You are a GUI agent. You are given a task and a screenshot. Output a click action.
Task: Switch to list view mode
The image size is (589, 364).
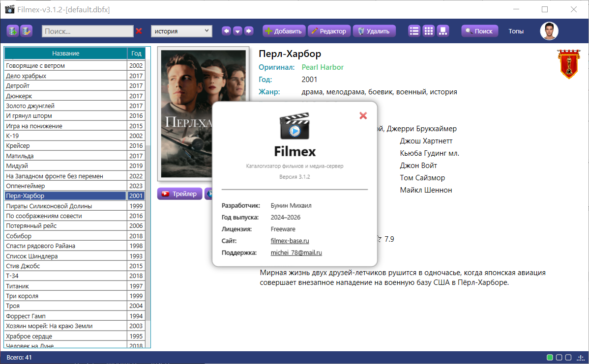click(x=414, y=31)
